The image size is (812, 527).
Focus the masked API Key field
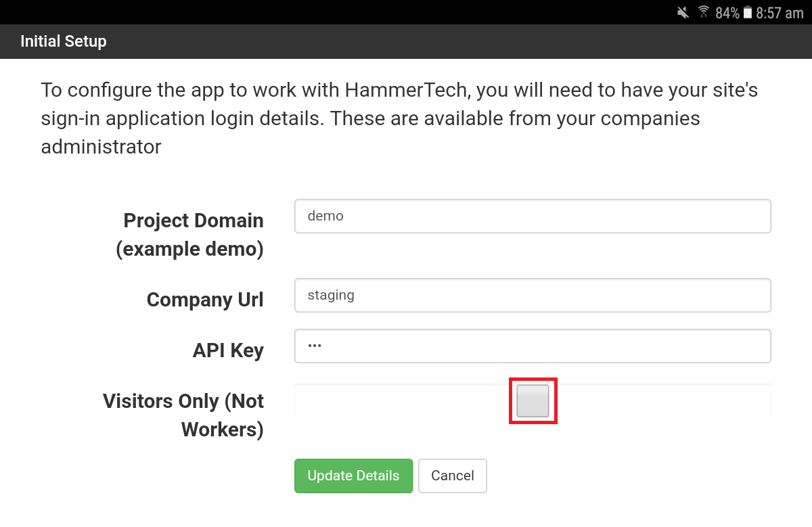[533, 346]
